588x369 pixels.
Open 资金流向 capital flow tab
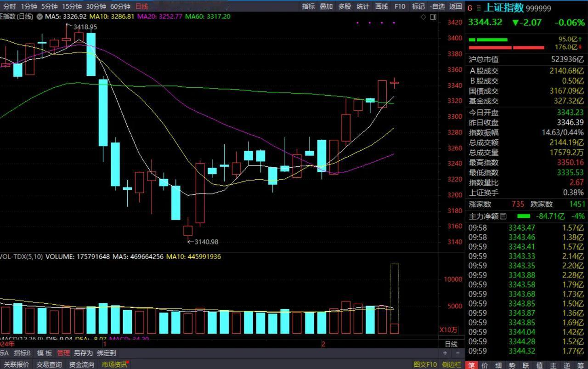[82, 364]
